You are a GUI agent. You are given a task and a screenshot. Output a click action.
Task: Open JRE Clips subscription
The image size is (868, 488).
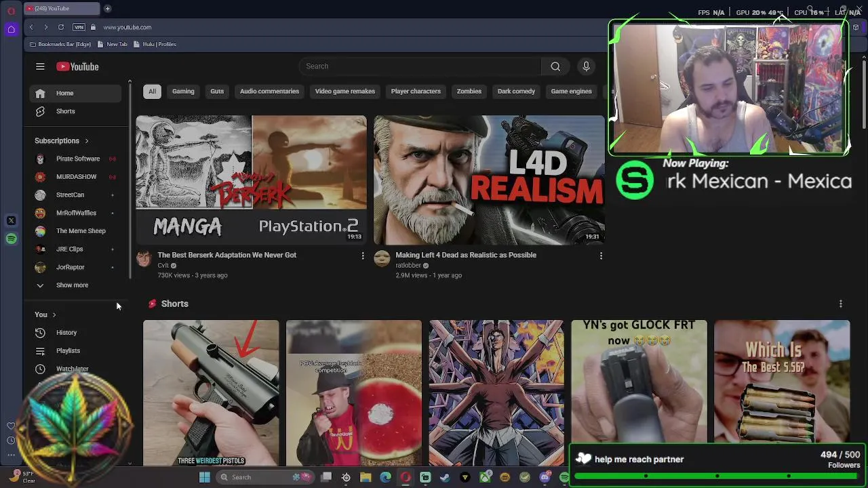(x=76, y=249)
